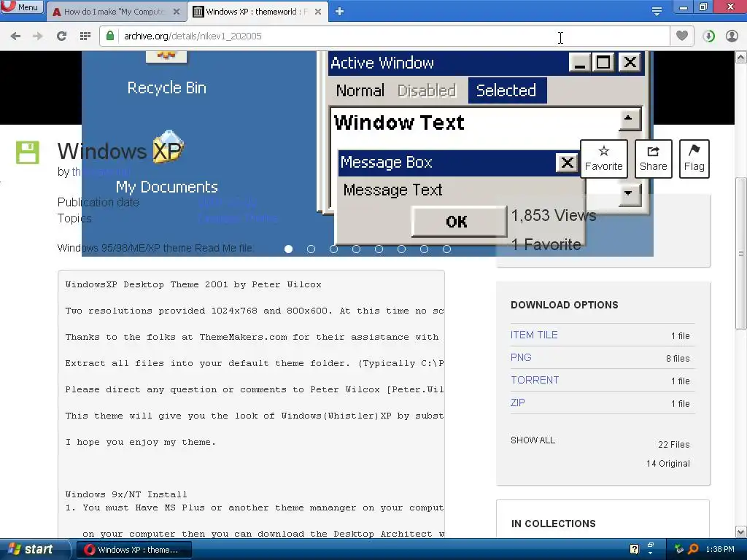Click 'WindowsXP Desktop Theme 2001' readme line

(193, 284)
